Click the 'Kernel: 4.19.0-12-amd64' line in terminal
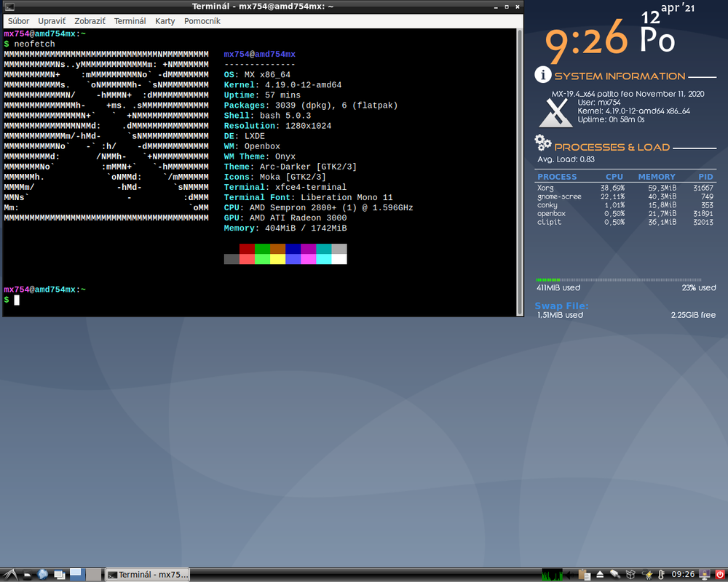Image resolution: width=728 pixels, height=582 pixels. 282,85
